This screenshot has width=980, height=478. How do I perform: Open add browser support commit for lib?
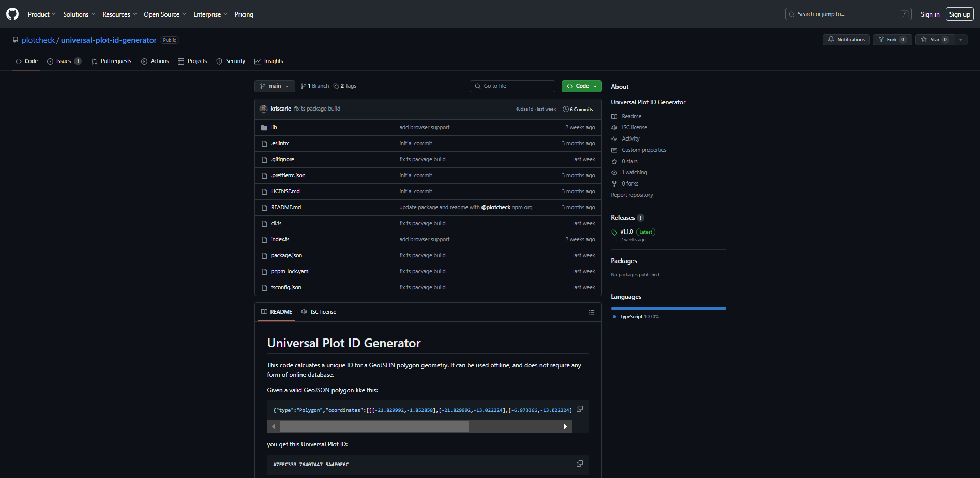click(424, 128)
